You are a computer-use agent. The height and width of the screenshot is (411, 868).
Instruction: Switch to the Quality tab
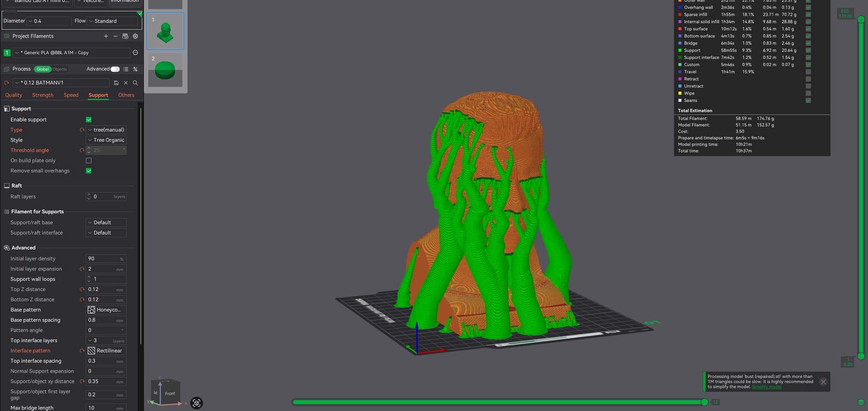point(14,95)
